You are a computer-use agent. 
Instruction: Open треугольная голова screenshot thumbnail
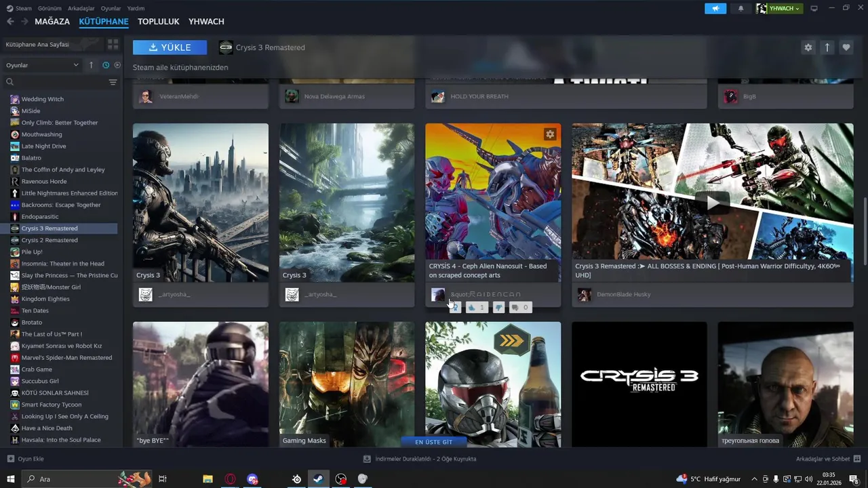[x=785, y=384]
